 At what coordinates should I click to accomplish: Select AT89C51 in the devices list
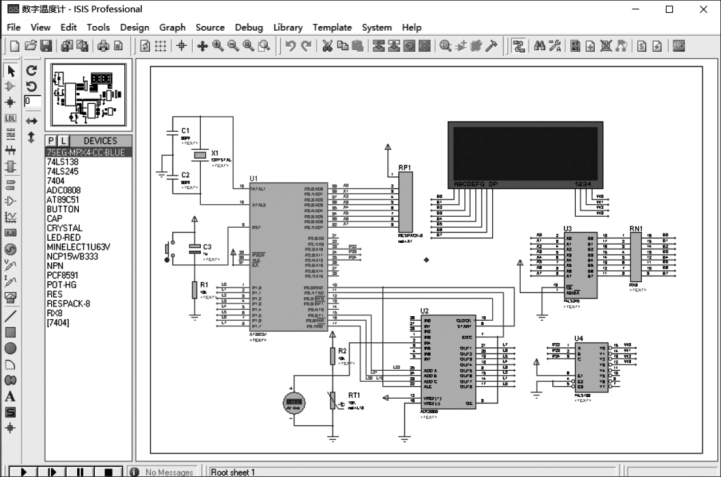click(x=65, y=199)
